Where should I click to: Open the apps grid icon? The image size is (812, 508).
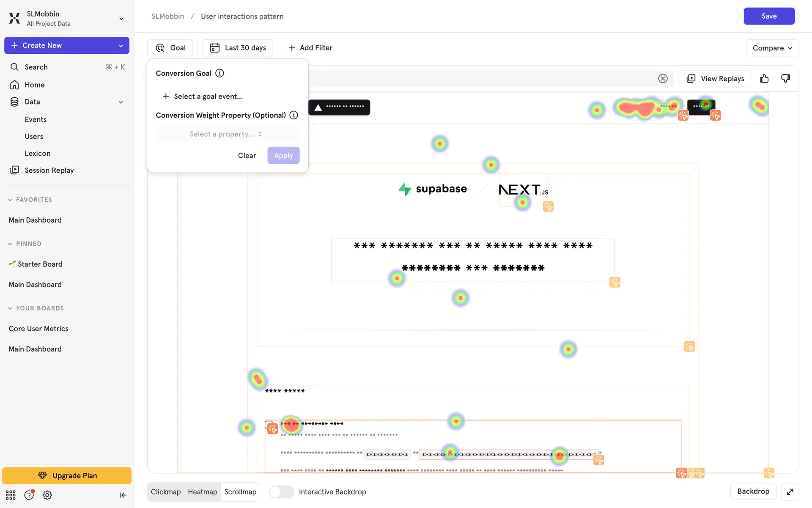11,495
